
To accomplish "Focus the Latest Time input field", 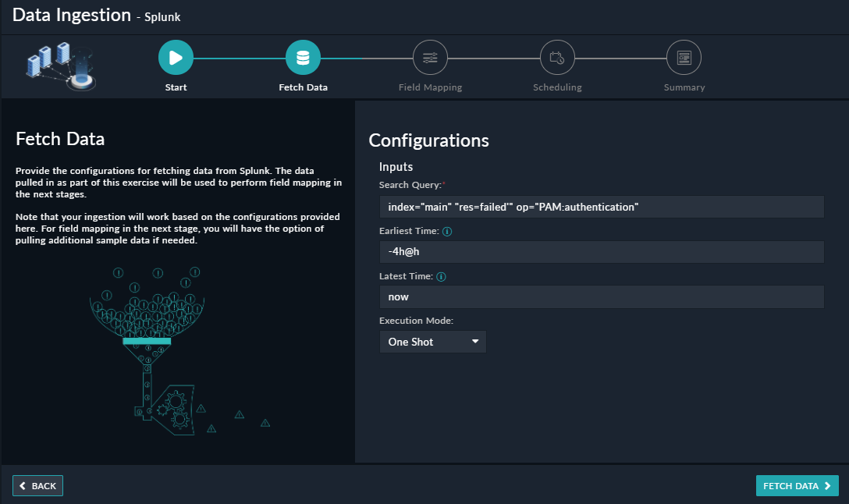I will (601, 297).
